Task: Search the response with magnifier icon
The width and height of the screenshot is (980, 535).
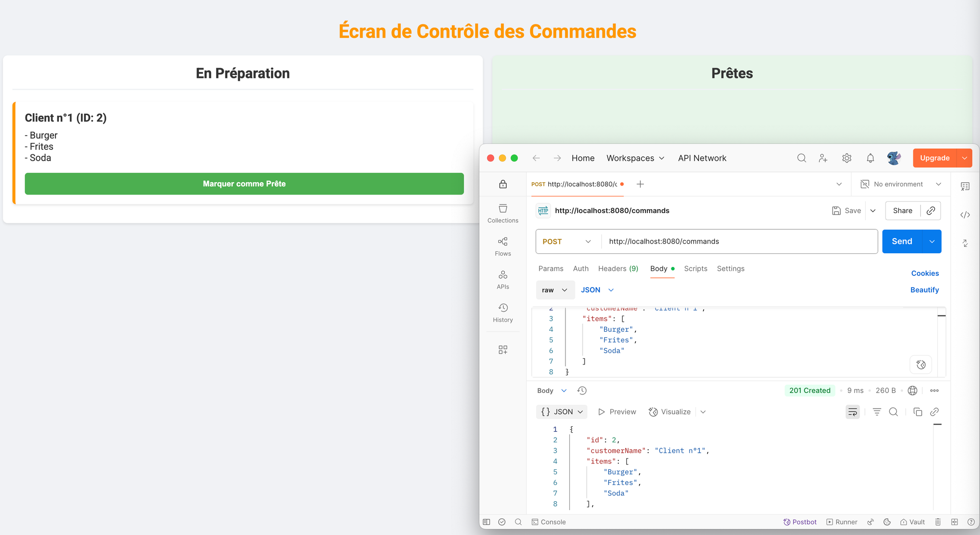Action: click(893, 412)
